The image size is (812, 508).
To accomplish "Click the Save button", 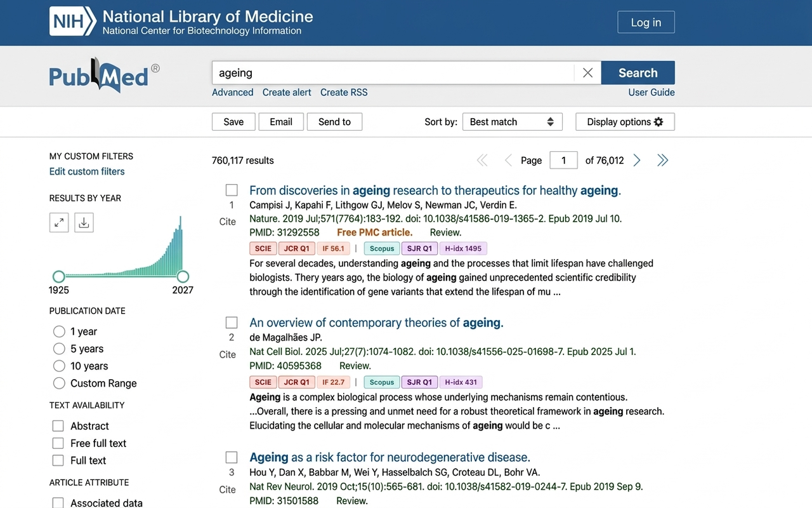I will pos(233,122).
